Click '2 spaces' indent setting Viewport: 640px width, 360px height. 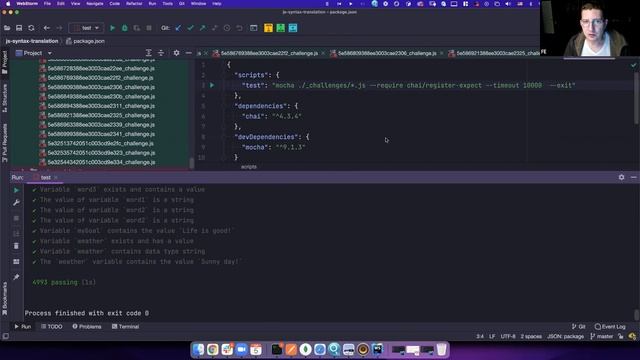pos(531,336)
